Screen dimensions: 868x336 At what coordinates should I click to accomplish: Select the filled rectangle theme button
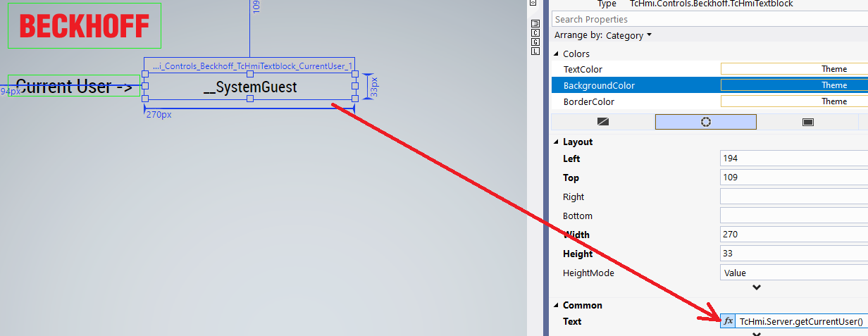[808, 122]
